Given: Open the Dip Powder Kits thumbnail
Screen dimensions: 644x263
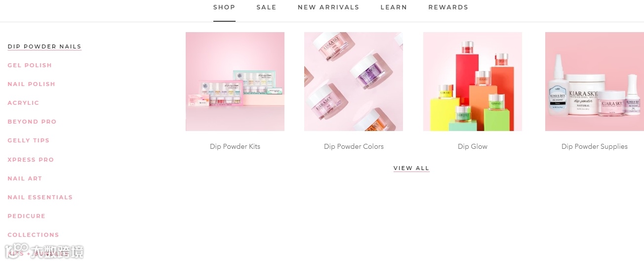Looking at the screenshot, I should pos(235,82).
